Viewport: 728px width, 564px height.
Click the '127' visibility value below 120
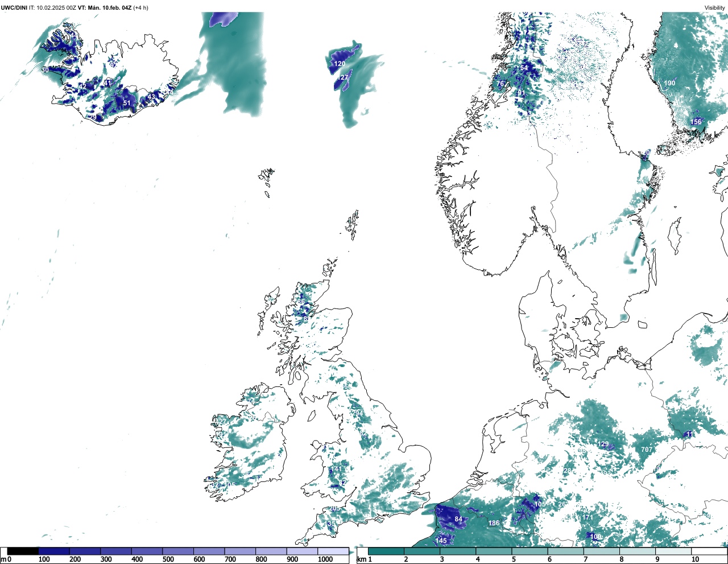(x=342, y=78)
